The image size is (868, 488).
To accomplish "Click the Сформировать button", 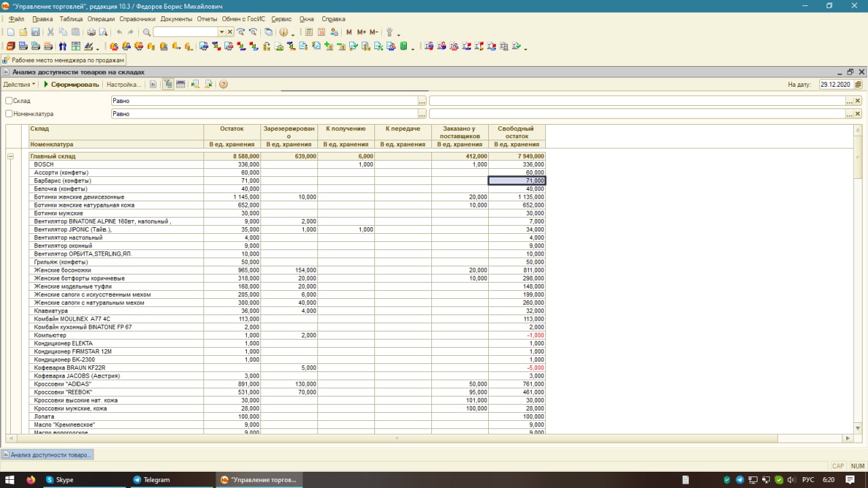I will [71, 85].
